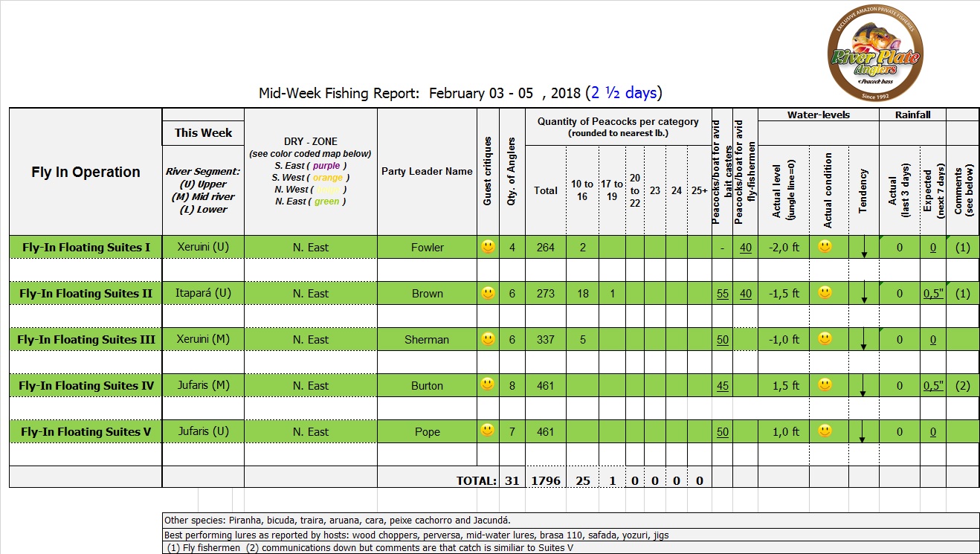Click tendency down arrow for Suites I
Screen dimensions: 980x554
point(864,250)
